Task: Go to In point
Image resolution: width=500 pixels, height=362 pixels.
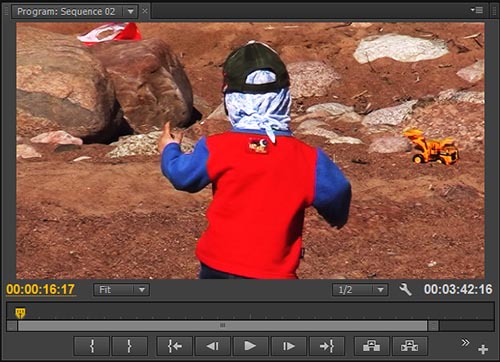Action: (174, 346)
